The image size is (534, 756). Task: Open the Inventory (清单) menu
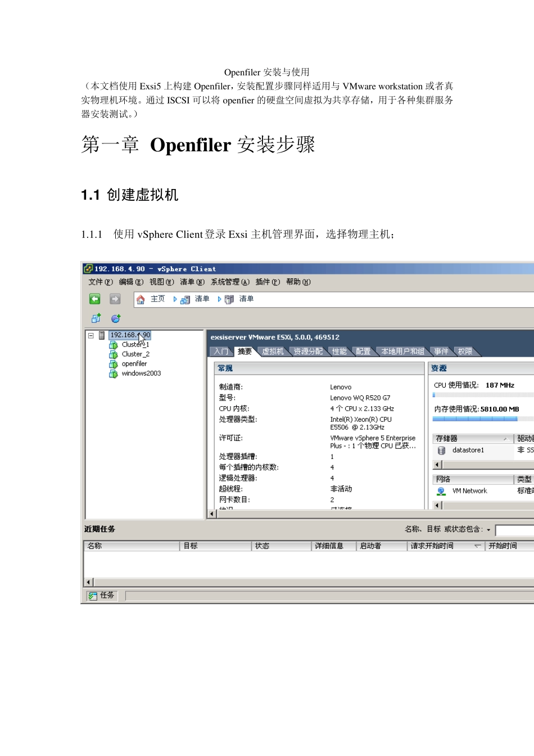click(x=192, y=282)
